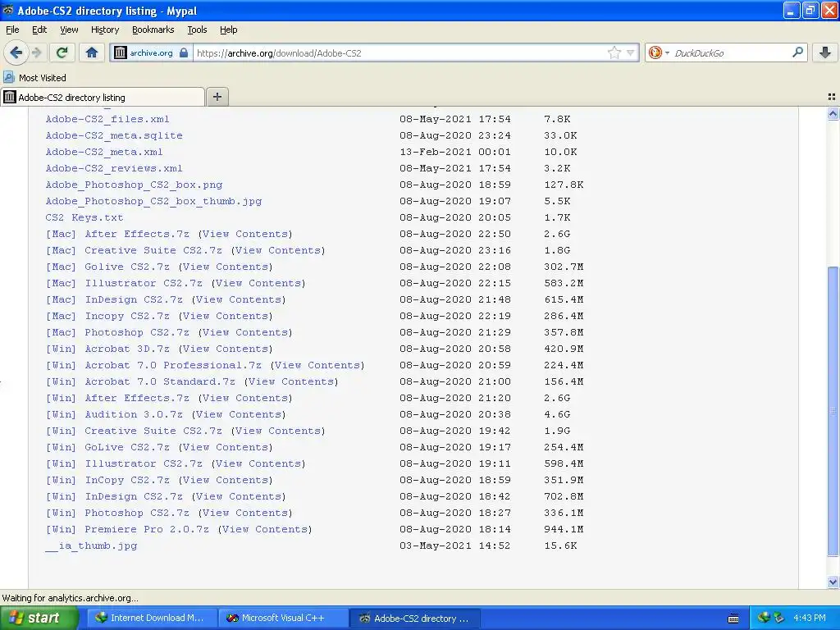The width and height of the screenshot is (840, 630).
Task: Click the padlock security icon
Action: click(184, 52)
